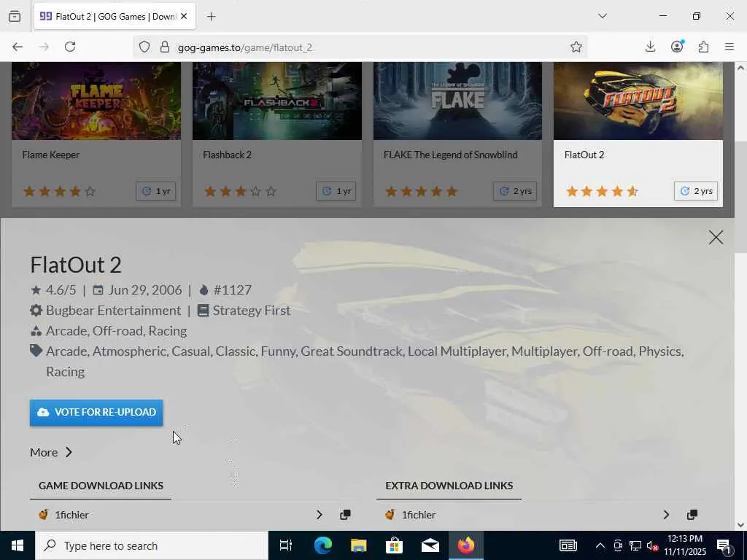Open File Explorer from the taskbar
The height and width of the screenshot is (560, 747).
(x=358, y=545)
